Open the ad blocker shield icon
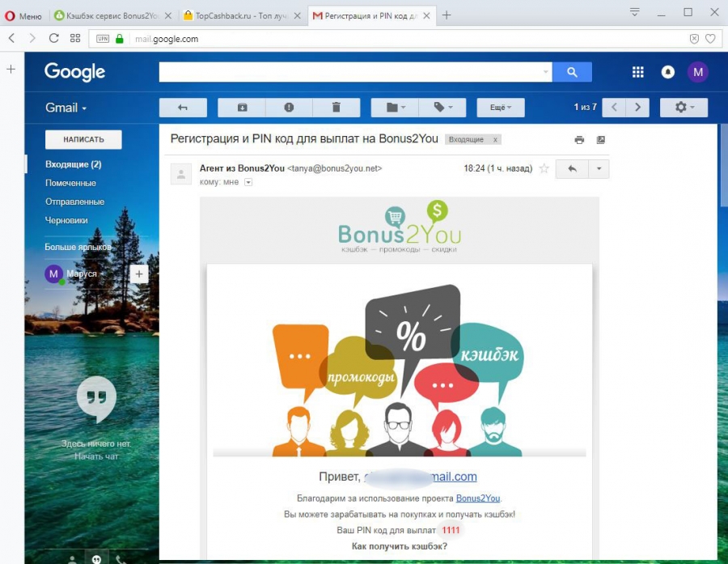Image resolution: width=728 pixels, height=564 pixels. click(694, 39)
